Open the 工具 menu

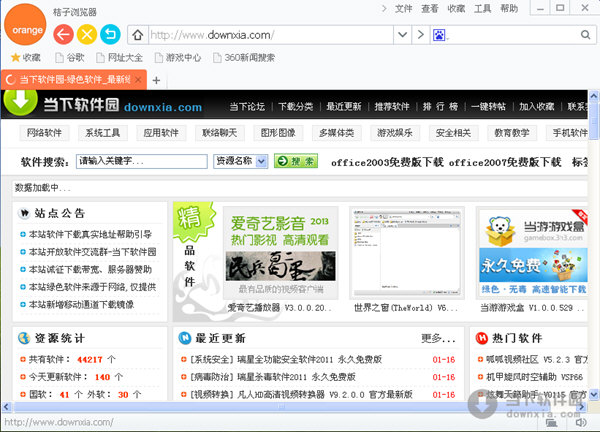tap(483, 8)
